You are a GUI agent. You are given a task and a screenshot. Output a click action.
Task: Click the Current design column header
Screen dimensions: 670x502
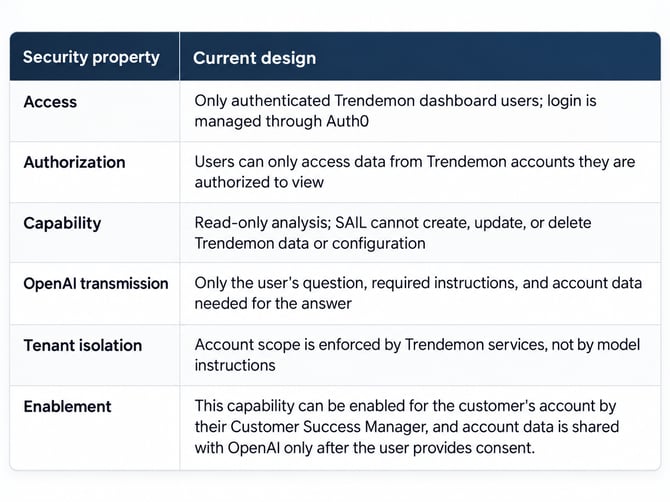254,58
